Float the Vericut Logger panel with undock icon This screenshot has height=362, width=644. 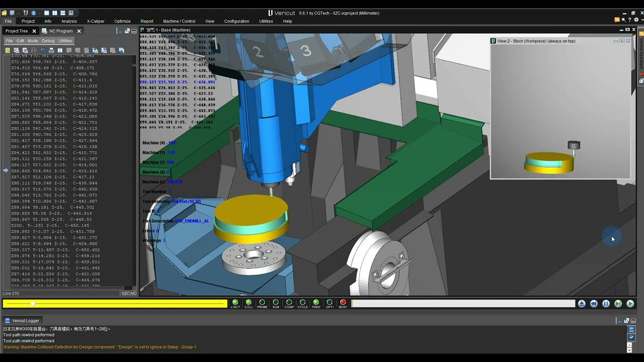(626, 321)
